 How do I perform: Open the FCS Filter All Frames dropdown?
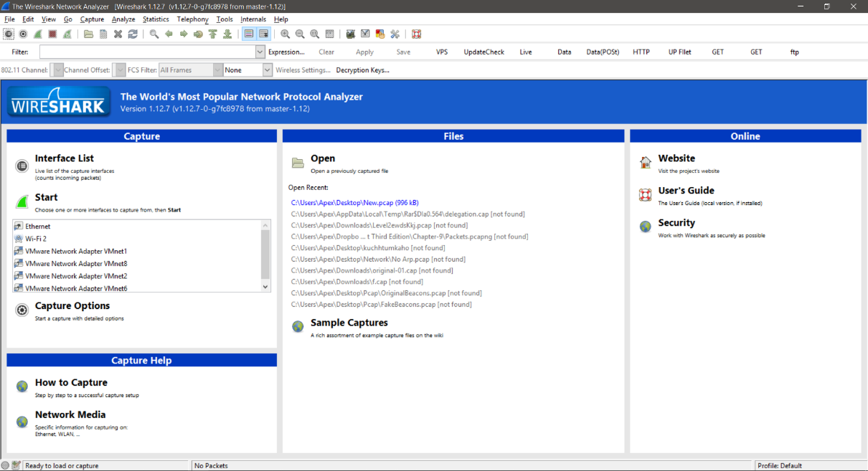[x=190, y=70]
